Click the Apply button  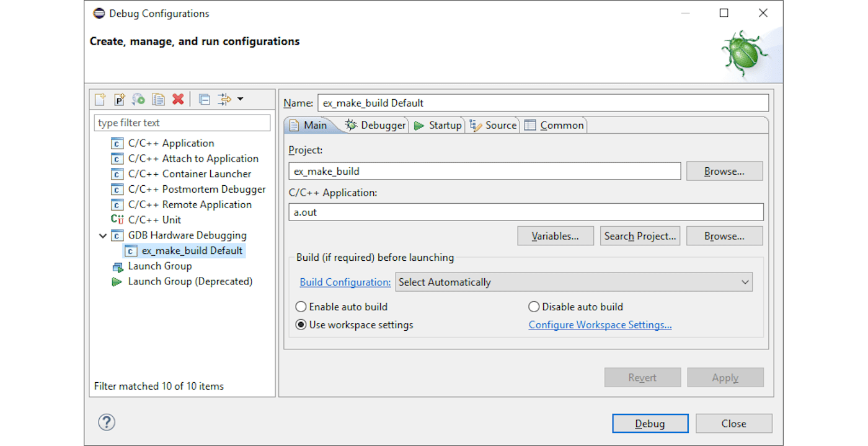click(x=725, y=377)
